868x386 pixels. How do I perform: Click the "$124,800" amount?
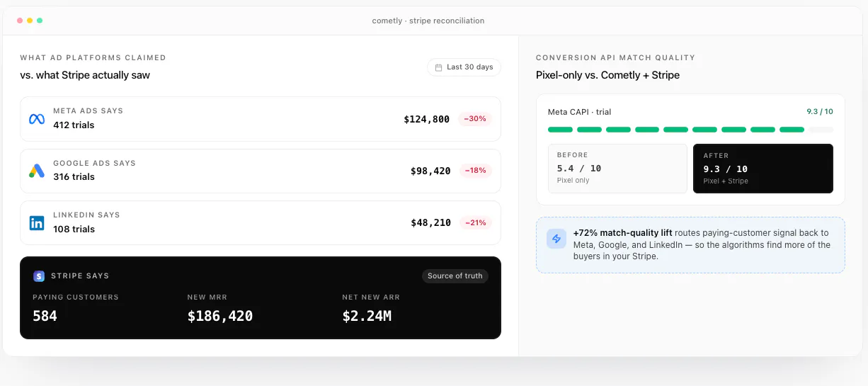(427, 119)
